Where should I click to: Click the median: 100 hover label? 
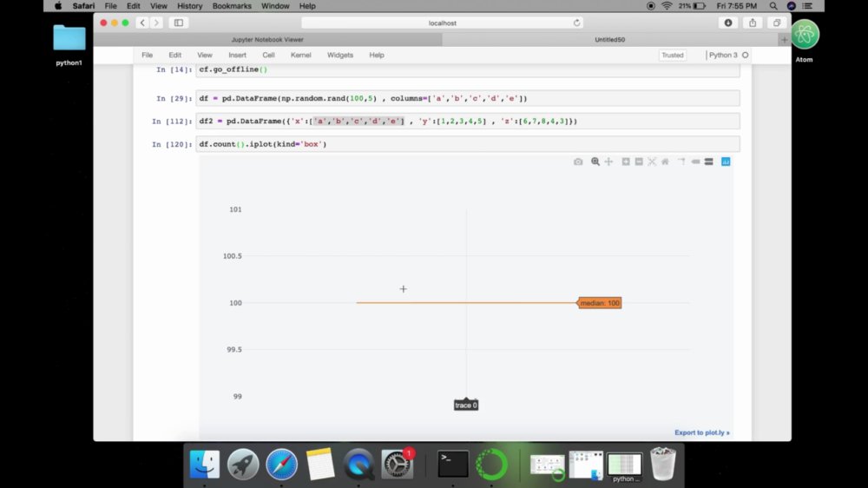coord(600,303)
